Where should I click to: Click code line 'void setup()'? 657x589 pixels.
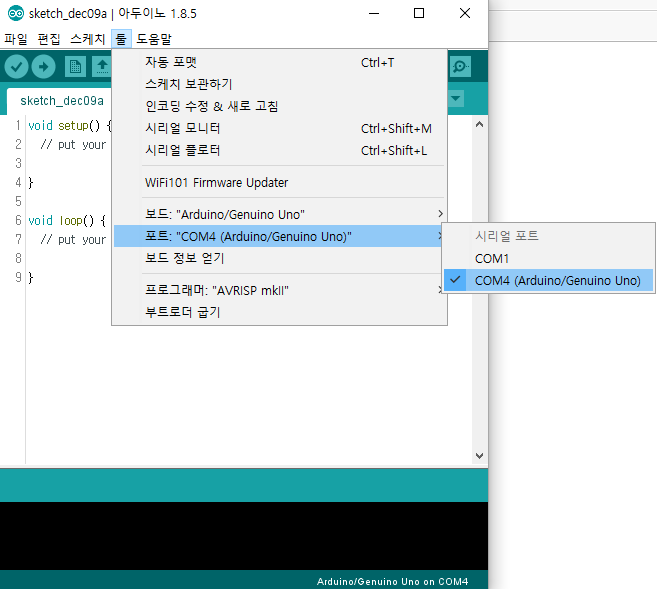tap(70, 125)
